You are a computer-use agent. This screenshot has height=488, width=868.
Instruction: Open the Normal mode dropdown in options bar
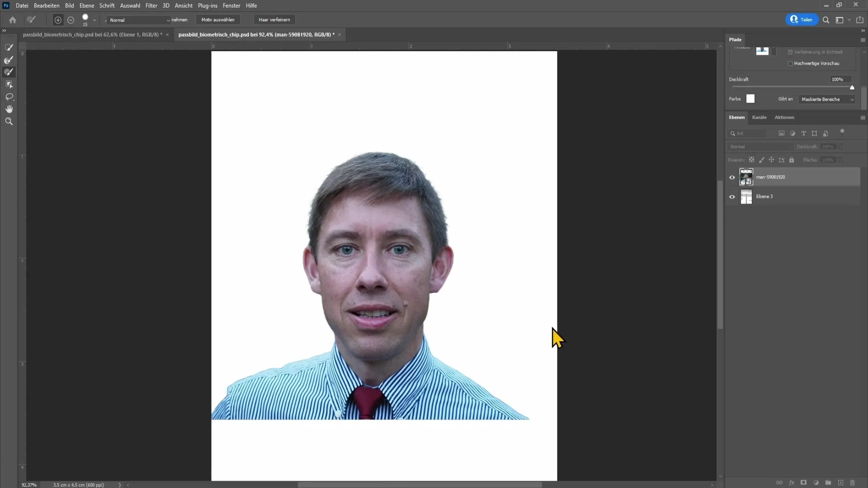139,20
